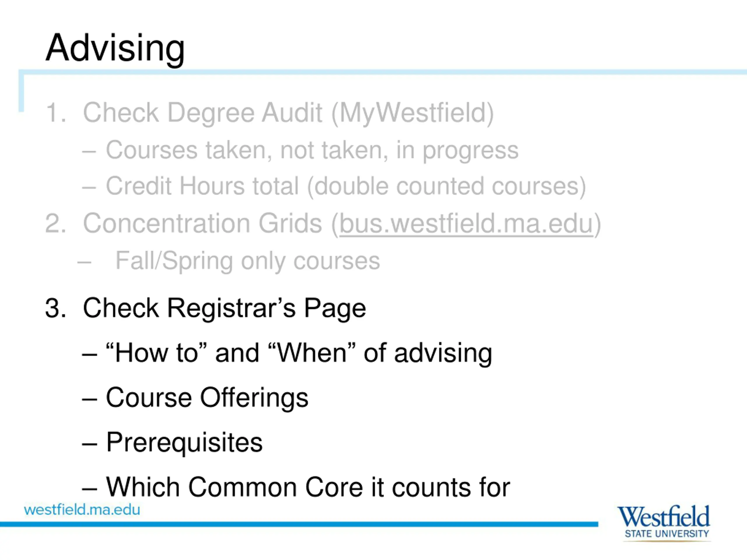Viewport: 747px width, 560px height.
Task: Click the number 3 list marker
Action: pyautogui.click(x=55, y=308)
